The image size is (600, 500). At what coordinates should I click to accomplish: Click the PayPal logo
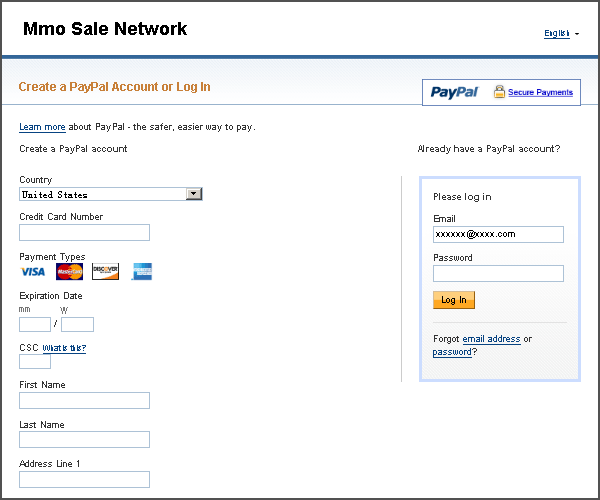454,92
